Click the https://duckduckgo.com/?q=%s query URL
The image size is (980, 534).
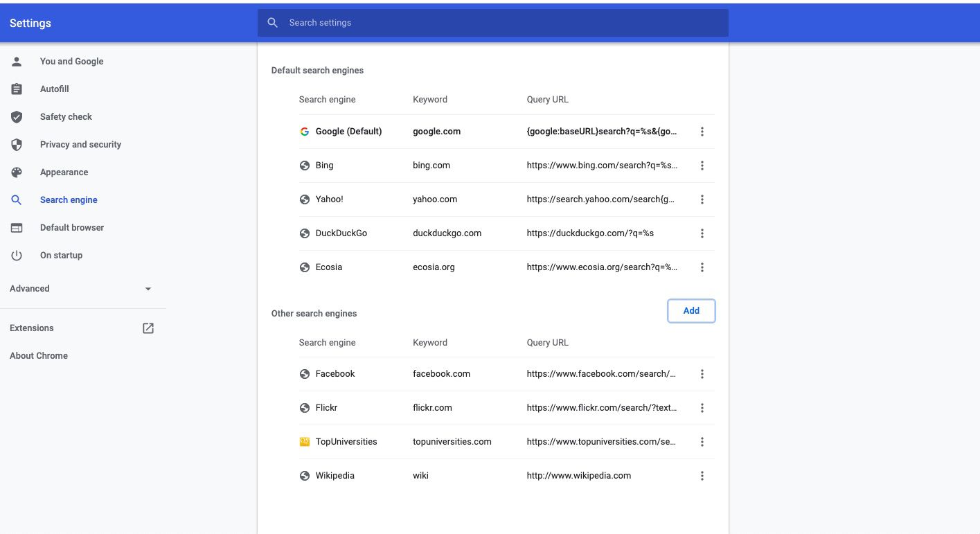pos(591,233)
